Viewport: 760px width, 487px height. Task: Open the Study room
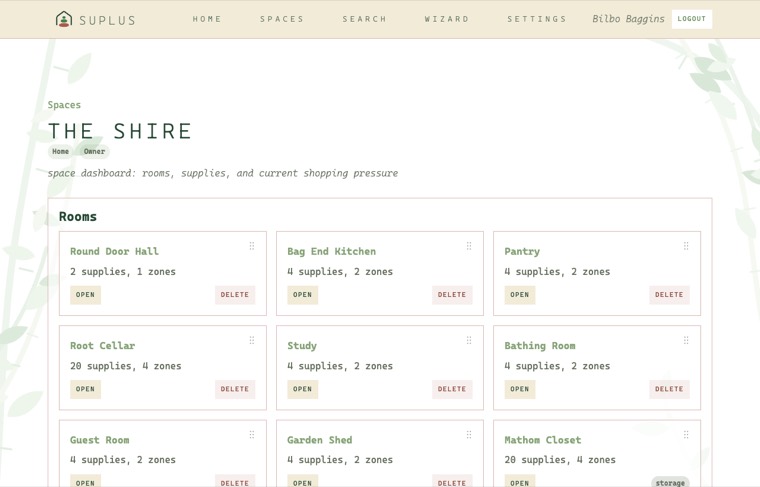pyautogui.click(x=302, y=389)
